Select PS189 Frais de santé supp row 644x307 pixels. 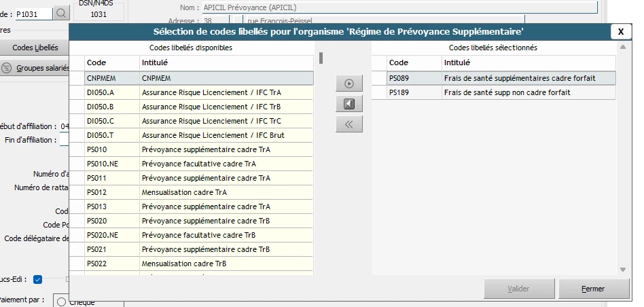(x=501, y=92)
